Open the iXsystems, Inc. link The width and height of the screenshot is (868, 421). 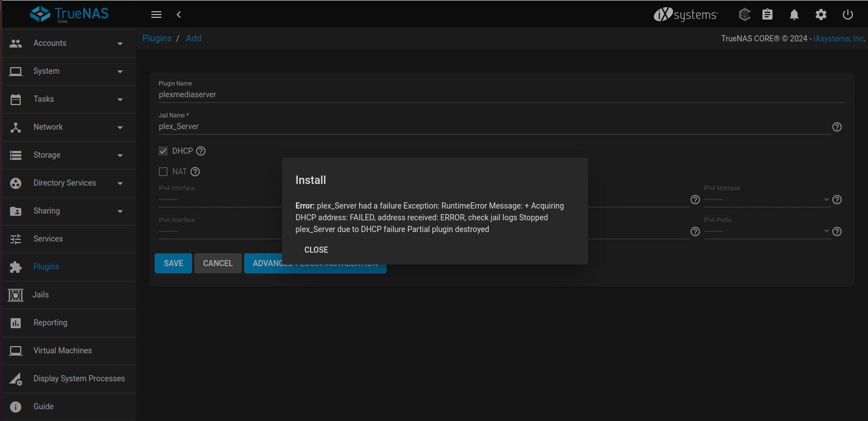[x=840, y=39]
